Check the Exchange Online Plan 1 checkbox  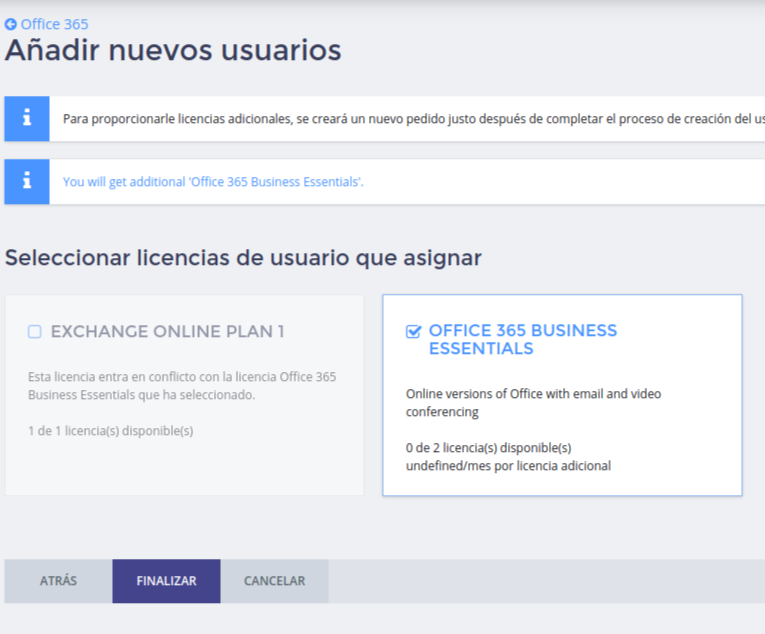tap(35, 332)
